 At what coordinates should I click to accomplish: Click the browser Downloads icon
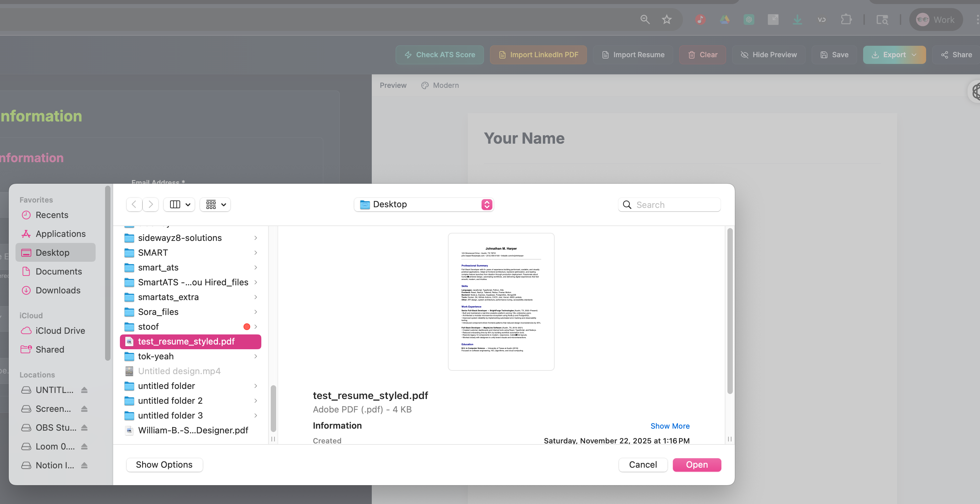click(x=797, y=20)
